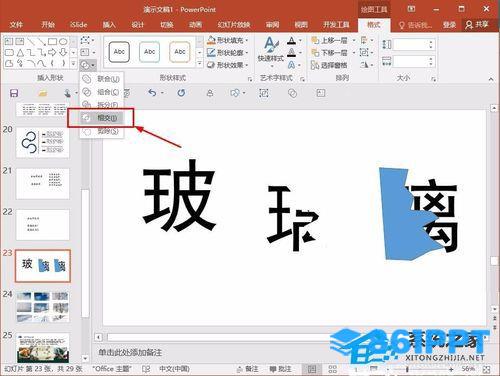Expand the shape styles gallery more arrow
The image size is (500, 376).
click(200, 63)
